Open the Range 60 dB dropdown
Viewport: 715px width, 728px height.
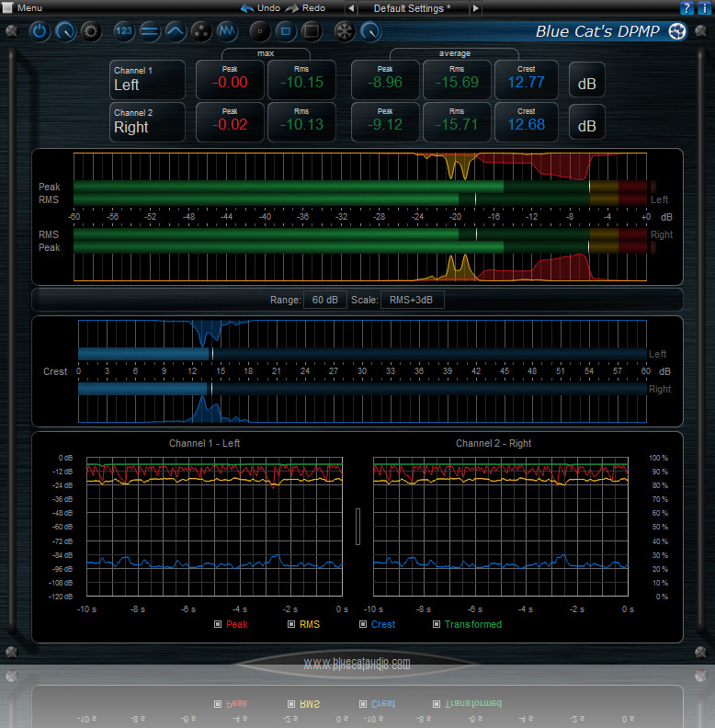(x=324, y=300)
